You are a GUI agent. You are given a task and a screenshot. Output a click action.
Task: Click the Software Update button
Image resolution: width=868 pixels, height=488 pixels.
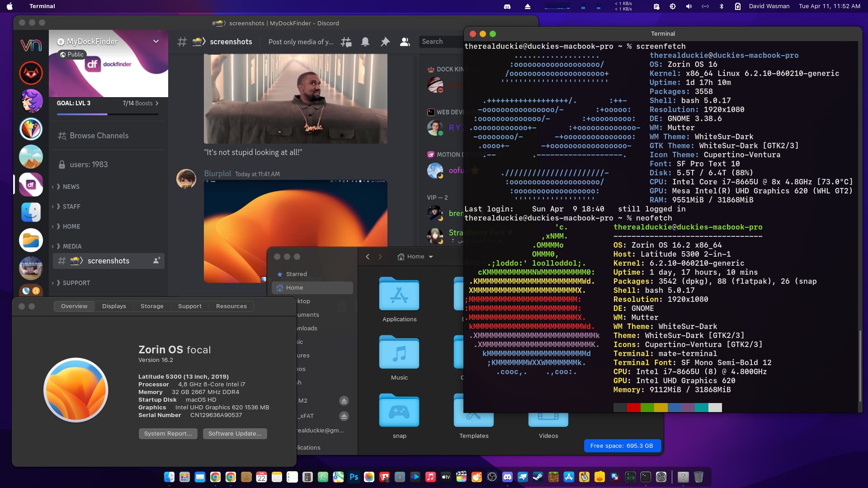coord(235,434)
